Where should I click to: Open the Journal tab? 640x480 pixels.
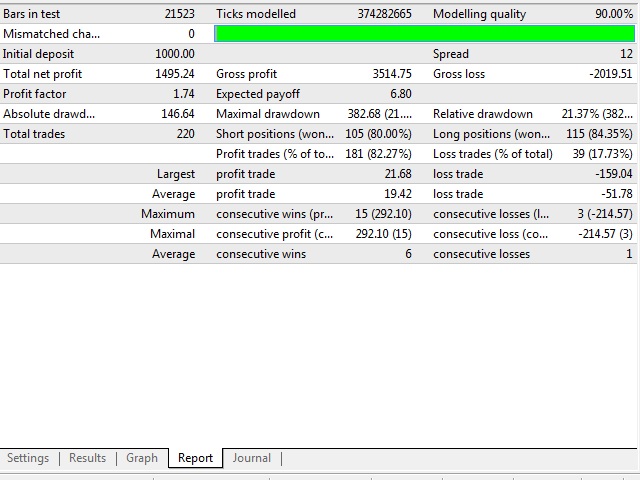pos(251,458)
